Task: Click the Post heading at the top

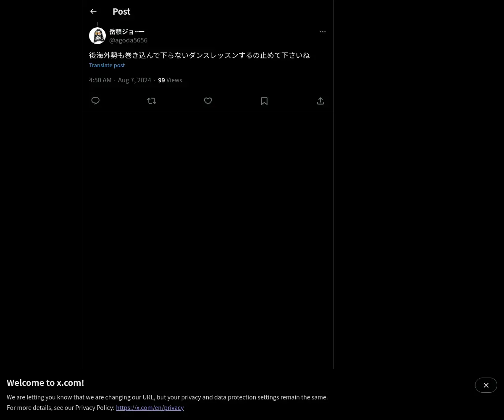Action: [121, 11]
